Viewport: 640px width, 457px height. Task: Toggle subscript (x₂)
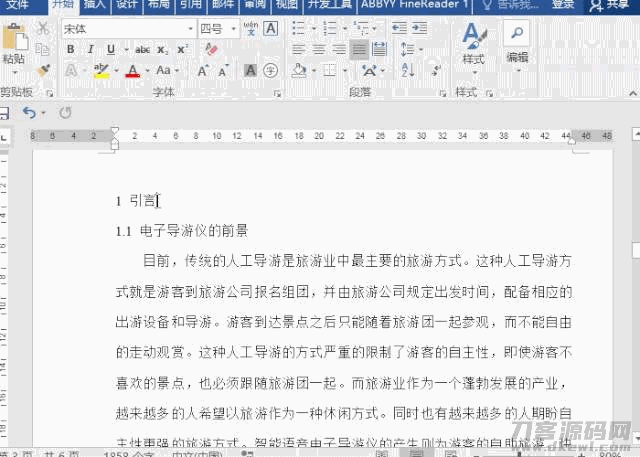click(162, 50)
